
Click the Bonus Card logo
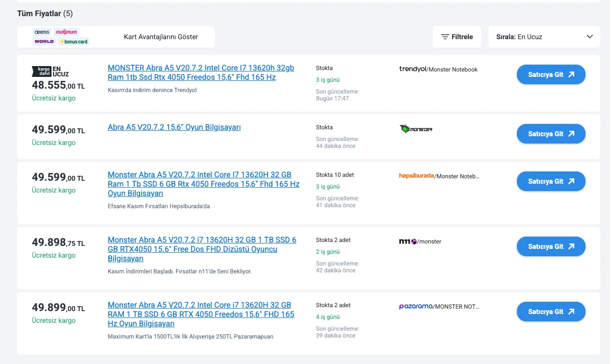click(x=73, y=42)
